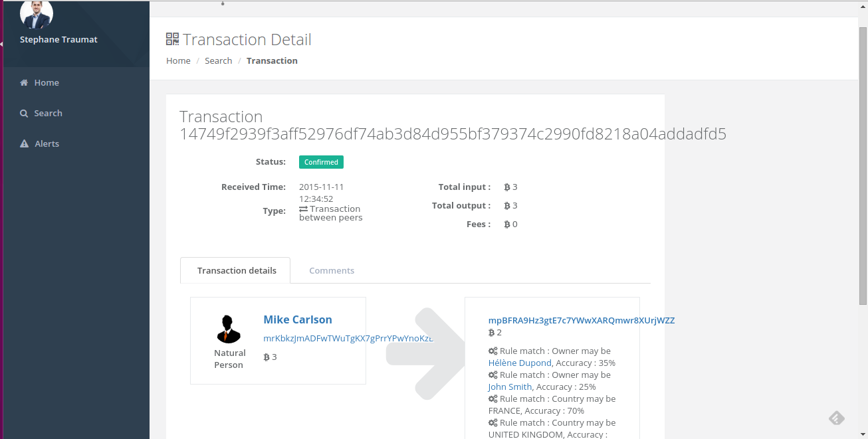Go to the Search breadcrumb link
The width and height of the screenshot is (868, 439).
(218, 61)
